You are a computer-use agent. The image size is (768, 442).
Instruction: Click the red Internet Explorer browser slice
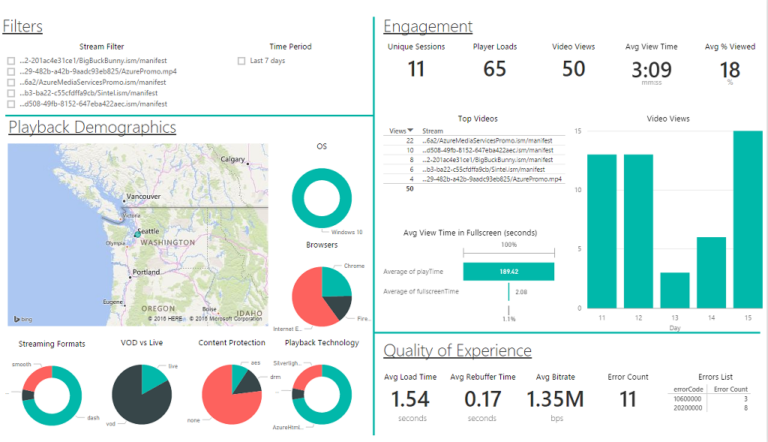pyautogui.click(x=306, y=294)
